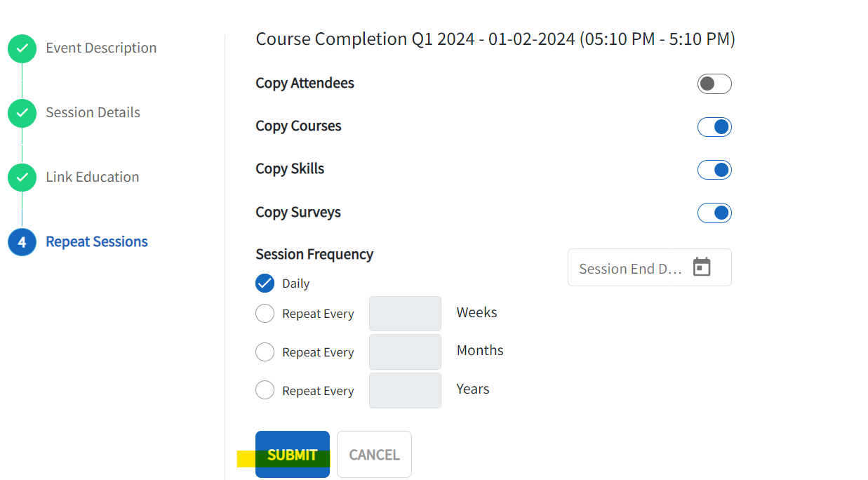Go to the Event Description step
The width and height of the screenshot is (868, 480).
[x=101, y=48]
